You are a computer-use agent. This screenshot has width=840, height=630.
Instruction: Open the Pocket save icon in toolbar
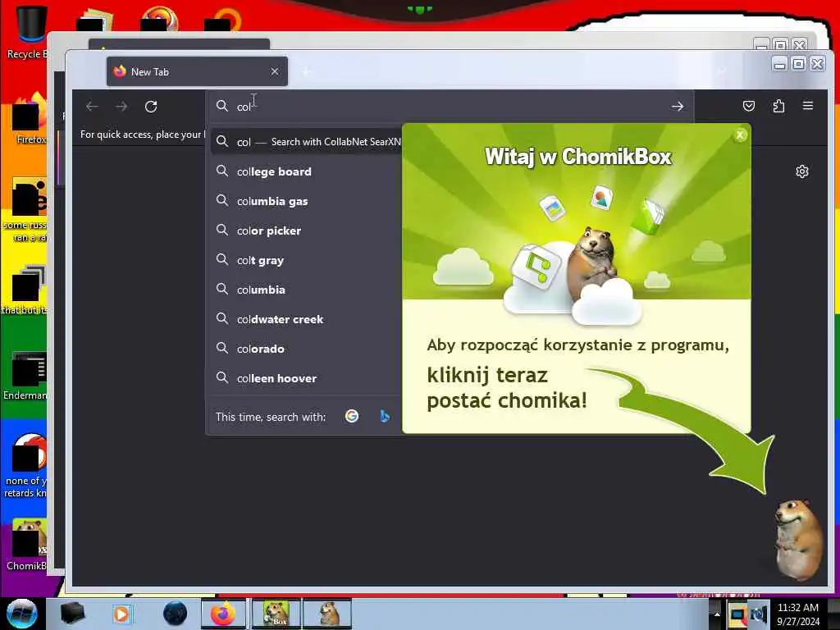(x=749, y=106)
